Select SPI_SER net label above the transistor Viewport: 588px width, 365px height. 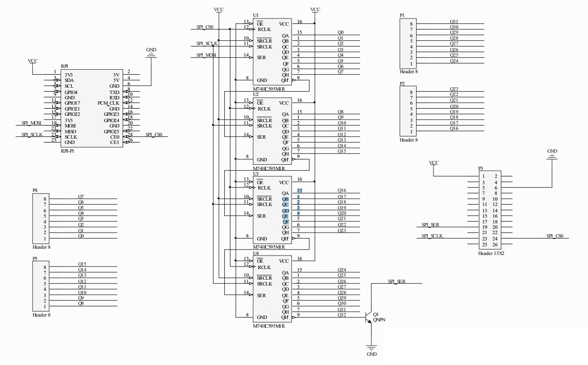tap(396, 281)
